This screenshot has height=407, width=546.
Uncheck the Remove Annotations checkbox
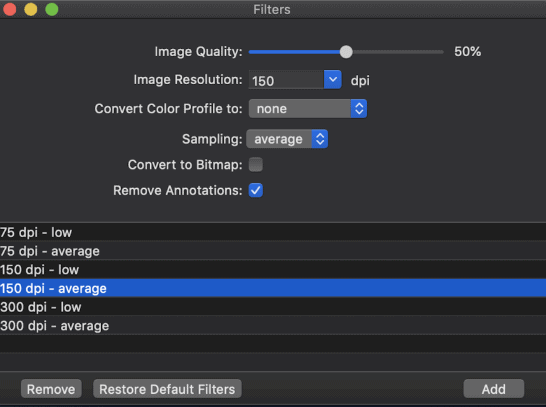(x=256, y=190)
